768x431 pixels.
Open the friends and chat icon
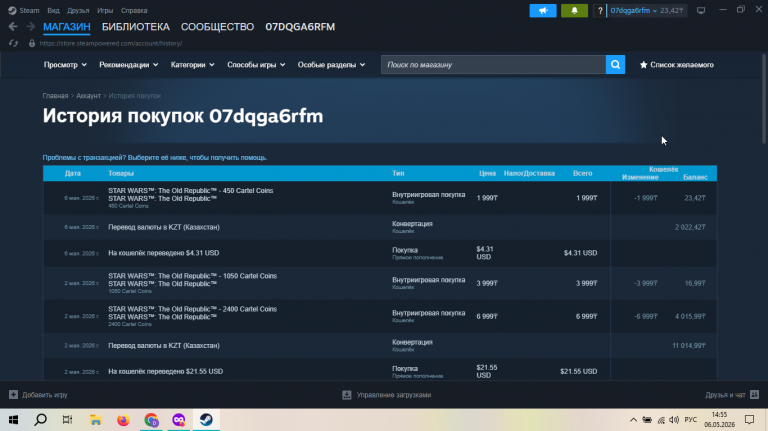pos(754,395)
